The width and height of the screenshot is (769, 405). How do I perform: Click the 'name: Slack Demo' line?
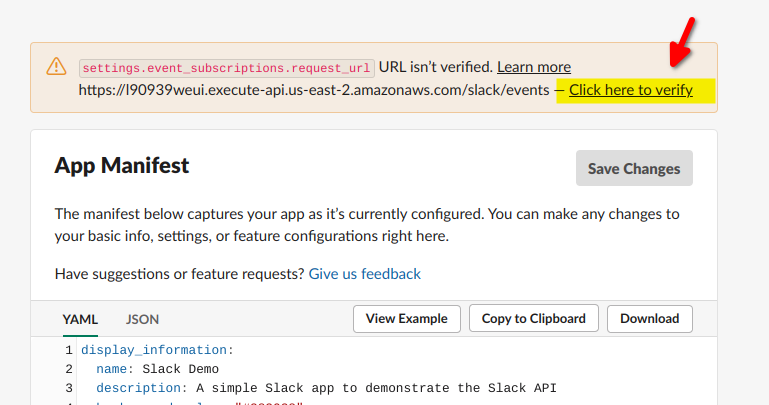pos(157,369)
